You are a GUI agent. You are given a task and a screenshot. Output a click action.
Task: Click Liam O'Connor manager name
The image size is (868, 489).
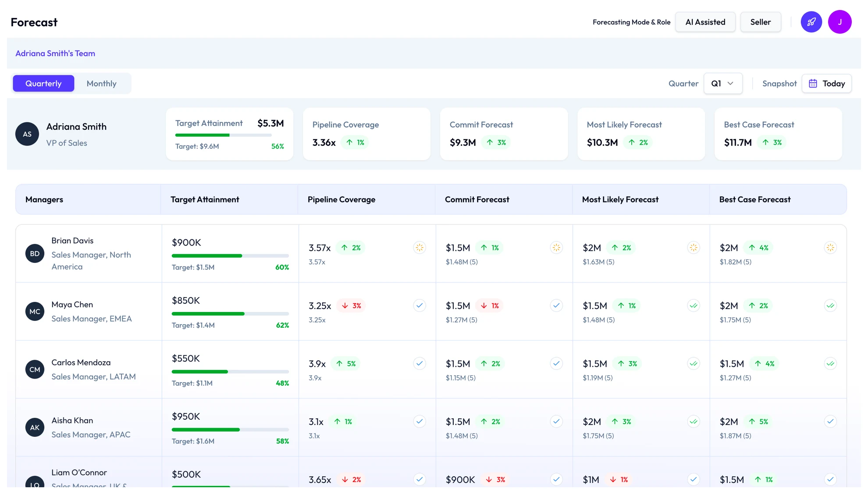pyautogui.click(x=79, y=472)
